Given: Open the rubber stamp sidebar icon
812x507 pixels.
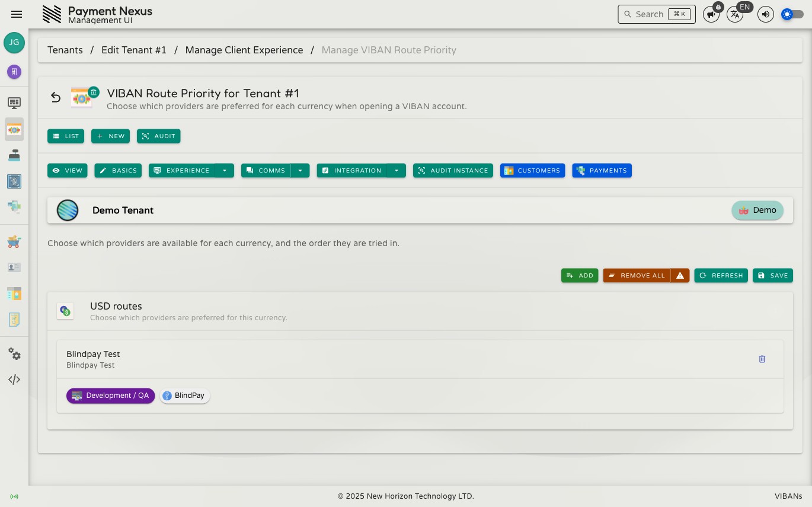Looking at the screenshot, I should pos(14,155).
